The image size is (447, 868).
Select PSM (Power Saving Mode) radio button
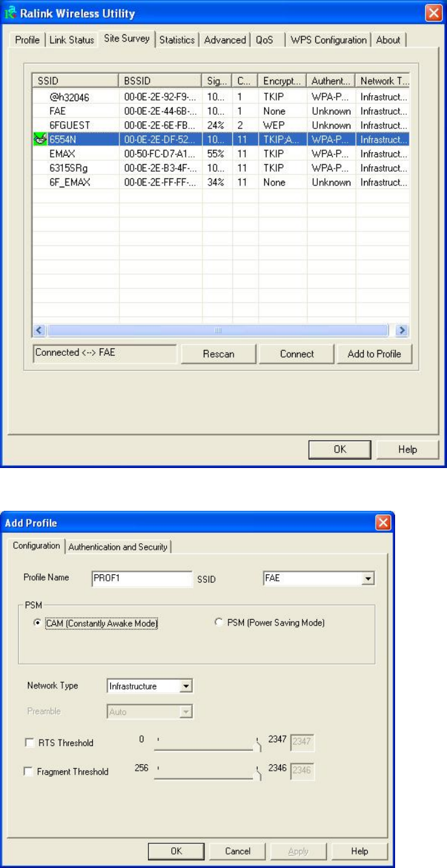click(x=219, y=623)
